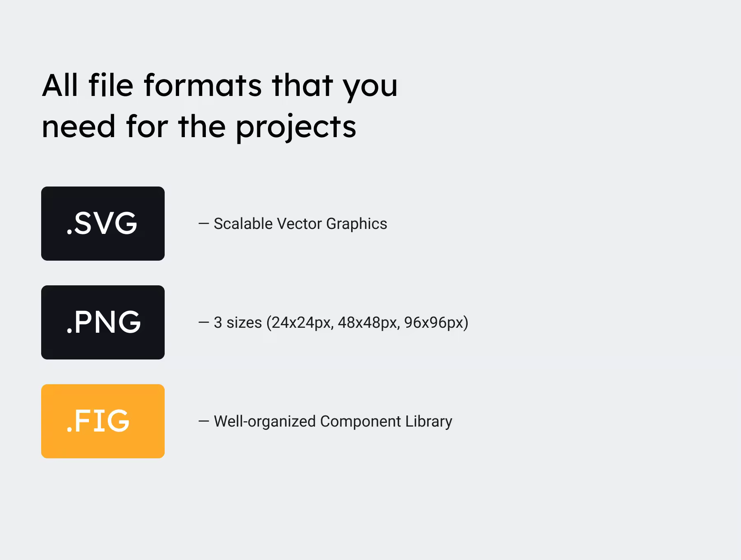This screenshot has width=741, height=560.
Task: Click the heading line 'need for the projects'
Action: point(199,127)
